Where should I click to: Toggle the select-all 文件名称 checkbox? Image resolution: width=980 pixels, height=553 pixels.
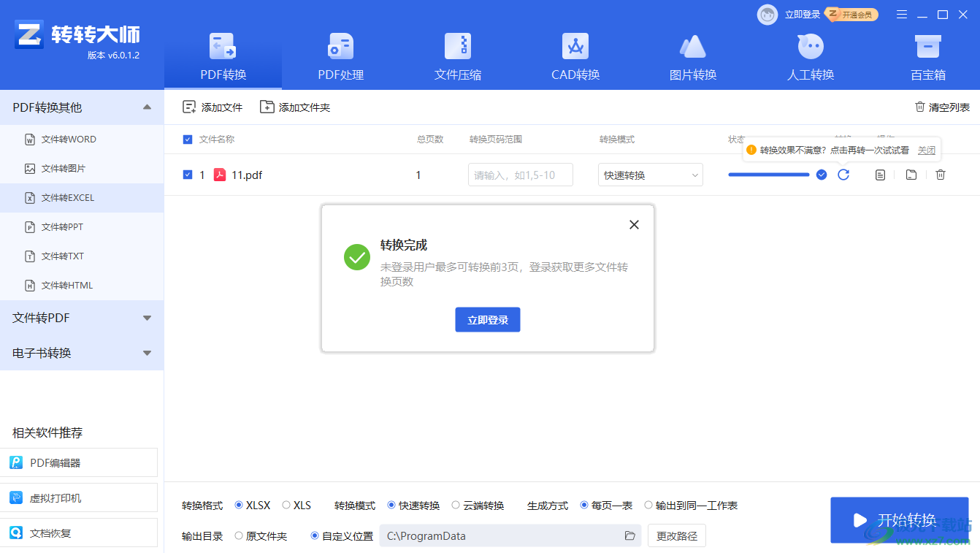[188, 140]
